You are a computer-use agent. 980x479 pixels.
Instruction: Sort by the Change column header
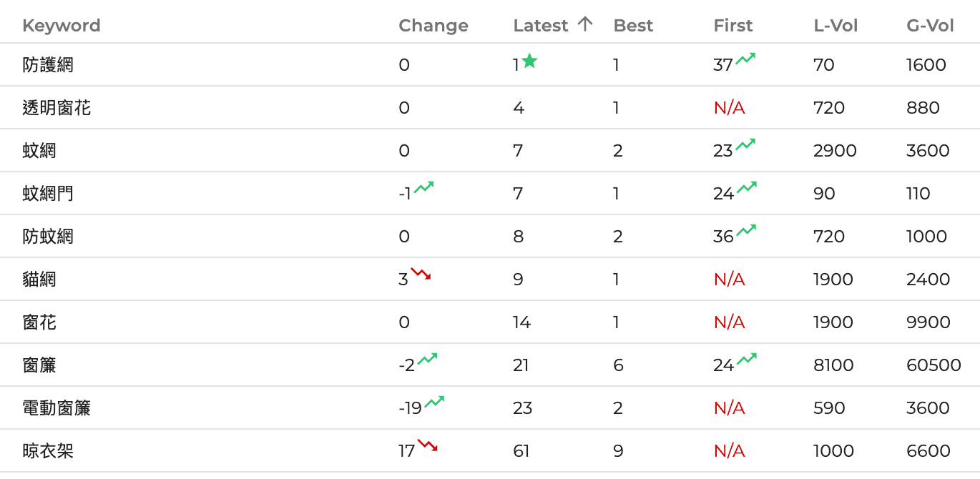coord(433,26)
